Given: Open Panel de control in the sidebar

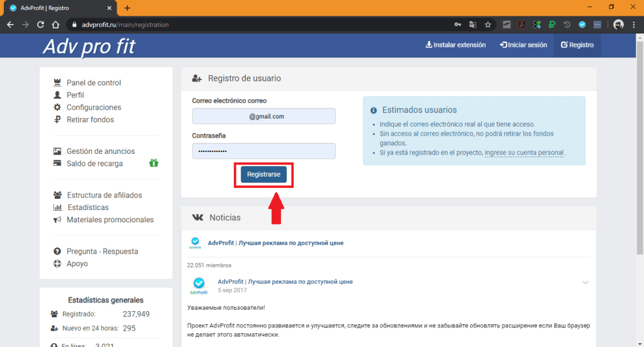Looking at the screenshot, I should (93, 83).
